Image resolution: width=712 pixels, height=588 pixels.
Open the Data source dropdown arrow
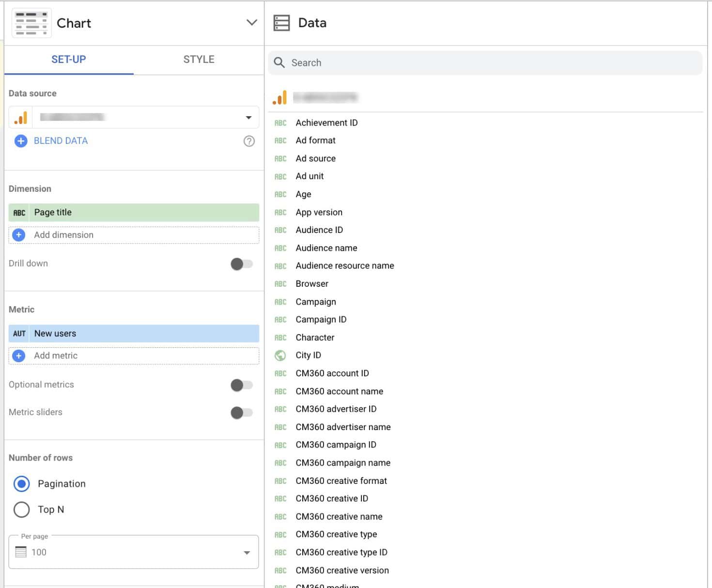[x=248, y=118]
